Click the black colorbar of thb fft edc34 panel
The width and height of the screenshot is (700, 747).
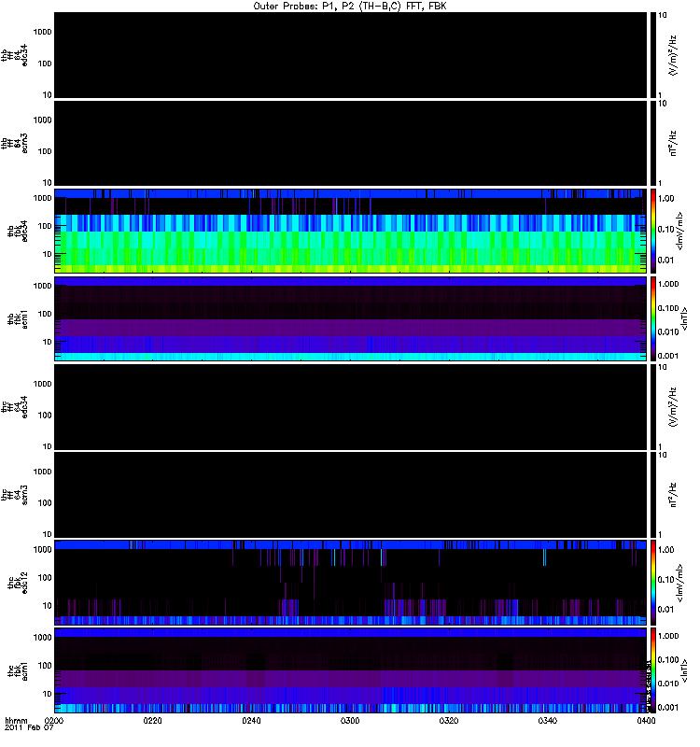coord(653,55)
